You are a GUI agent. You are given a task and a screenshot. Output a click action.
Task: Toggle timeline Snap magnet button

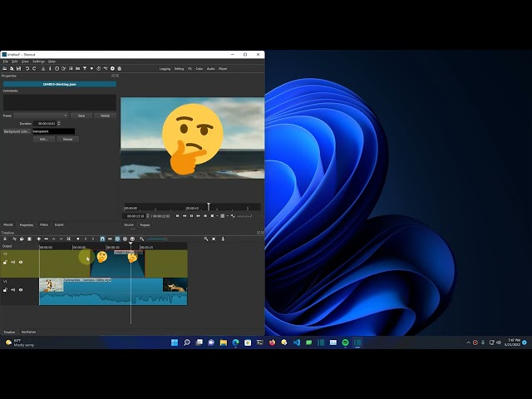102,239
